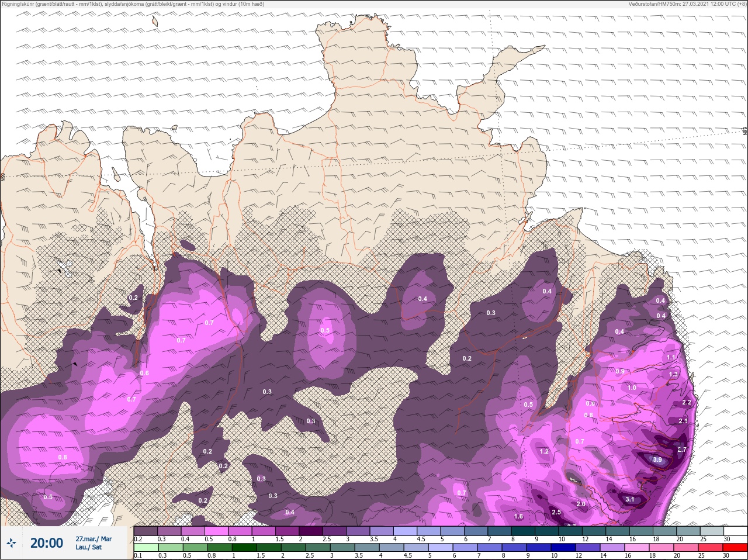Screen dimensions: 748x560
Task: Click the red 30 swatch in lower legend
Action: click(735, 548)
